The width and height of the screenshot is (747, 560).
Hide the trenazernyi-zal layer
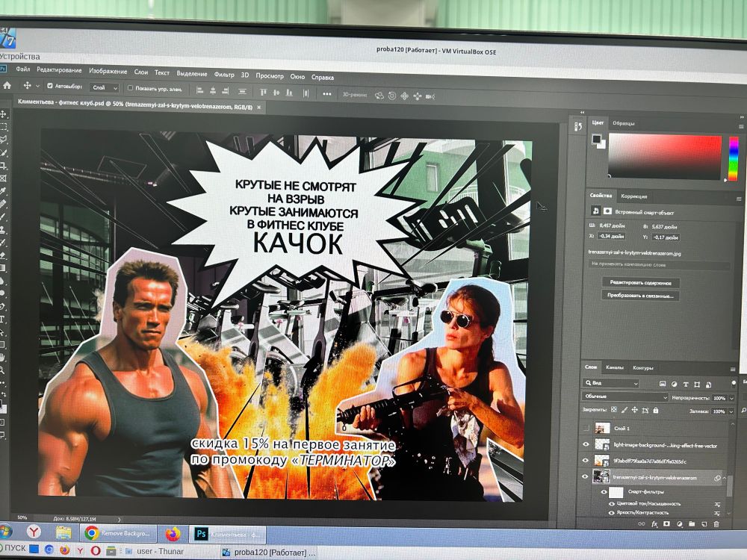586,476
